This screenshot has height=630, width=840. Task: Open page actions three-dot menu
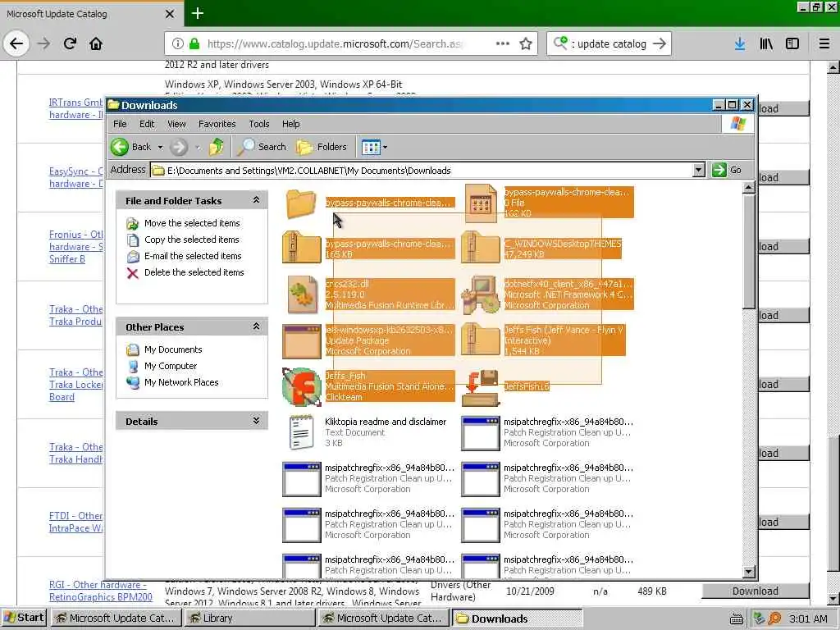coord(503,44)
